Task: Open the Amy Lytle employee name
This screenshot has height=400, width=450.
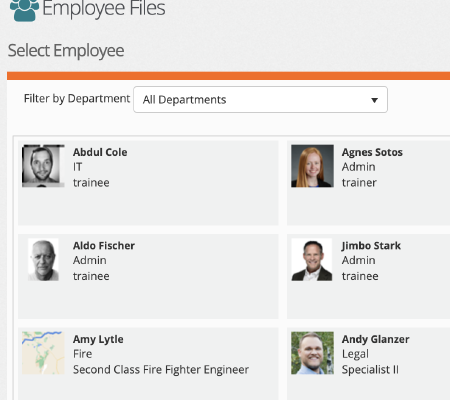Action: (98, 339)
